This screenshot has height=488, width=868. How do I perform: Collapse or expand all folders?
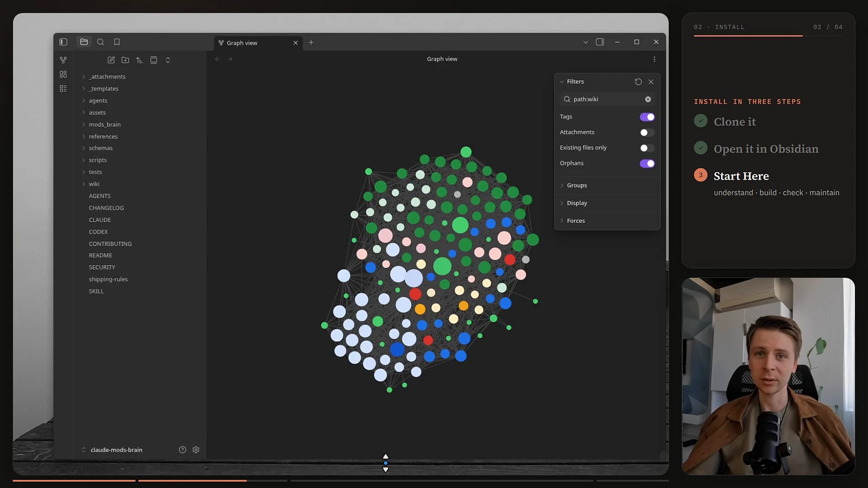pos(168,60)
